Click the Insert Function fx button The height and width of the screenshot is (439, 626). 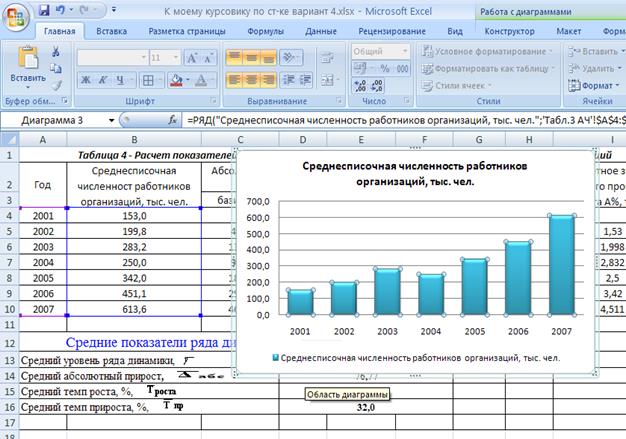tap(172, 120)
